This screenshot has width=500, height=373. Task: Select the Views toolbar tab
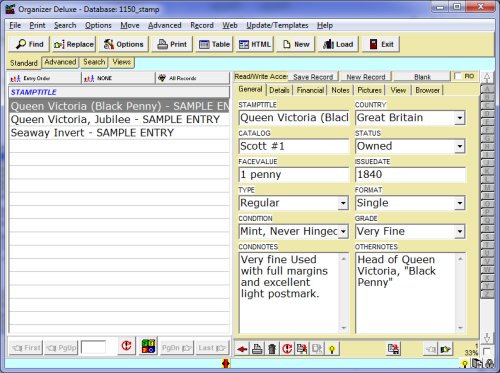(x=121, y=62)
